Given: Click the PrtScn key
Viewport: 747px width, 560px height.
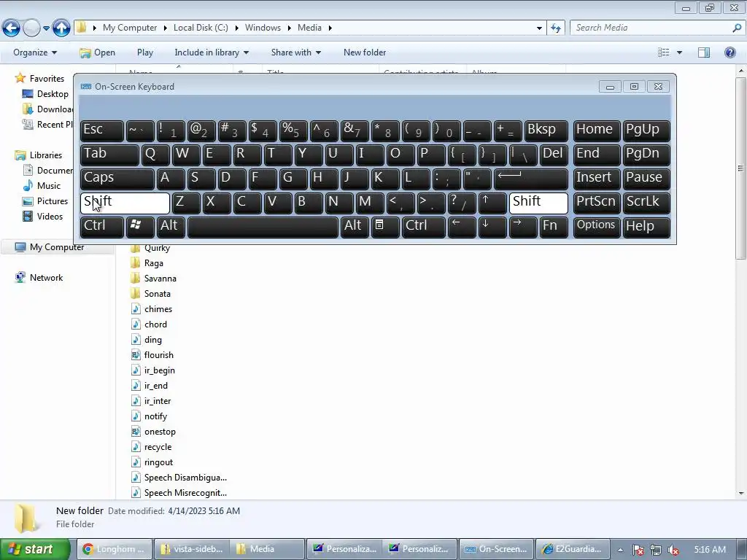Looking at the screenshot, I should (596, 203).
